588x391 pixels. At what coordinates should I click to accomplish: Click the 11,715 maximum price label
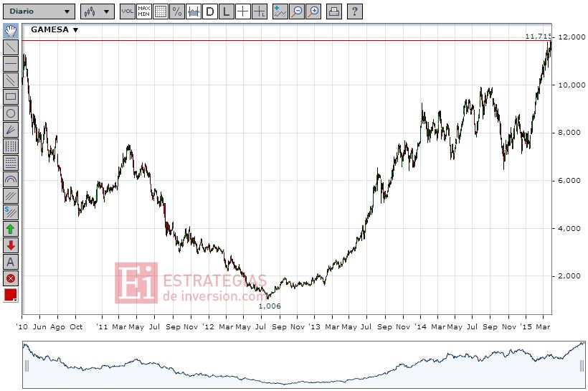[538, 37]
